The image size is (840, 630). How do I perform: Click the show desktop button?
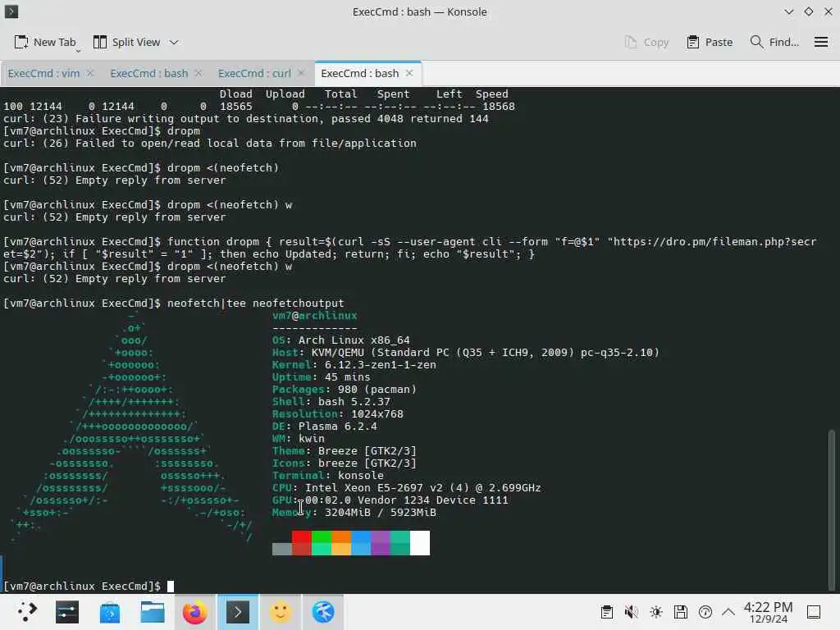point(814,612)
